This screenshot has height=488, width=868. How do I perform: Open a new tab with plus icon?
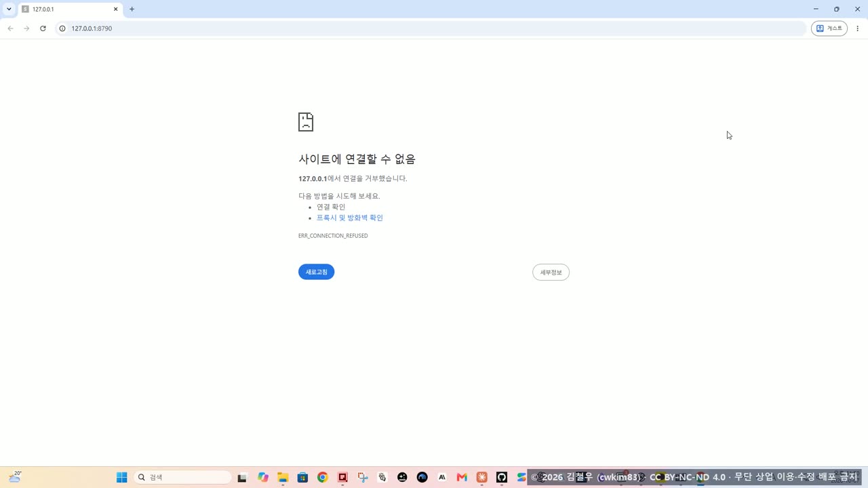[132, 9]
